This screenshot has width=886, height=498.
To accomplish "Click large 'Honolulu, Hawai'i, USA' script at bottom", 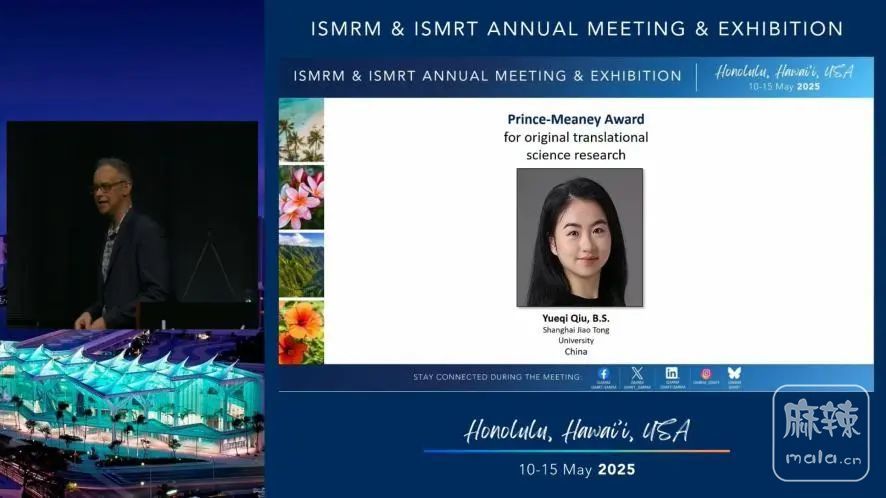I will coord(577,431).
